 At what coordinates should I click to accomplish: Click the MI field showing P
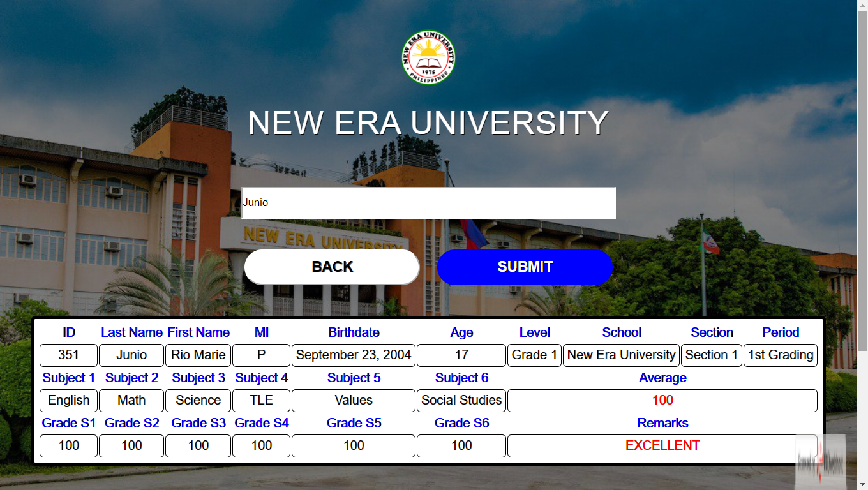261,355
